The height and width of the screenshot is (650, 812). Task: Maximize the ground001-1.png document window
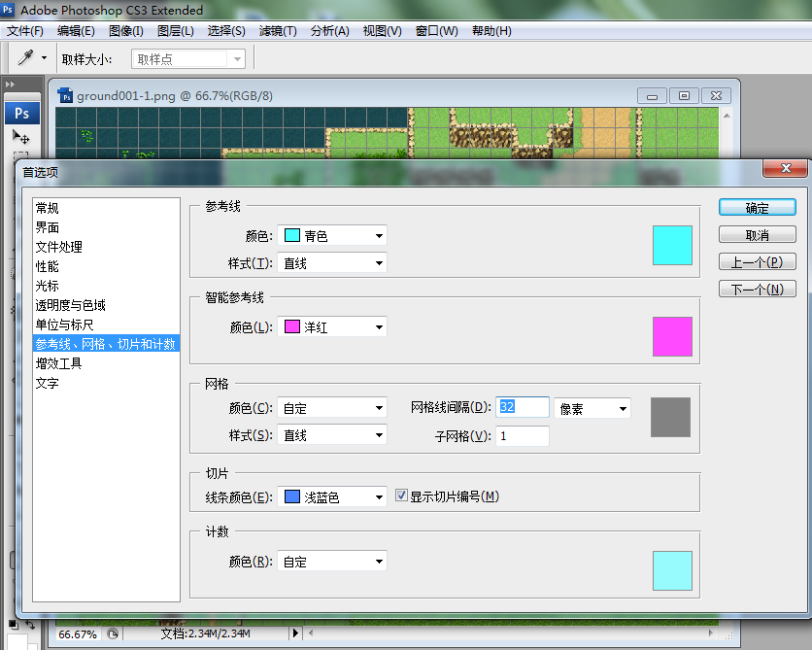(x=684, y=96)
